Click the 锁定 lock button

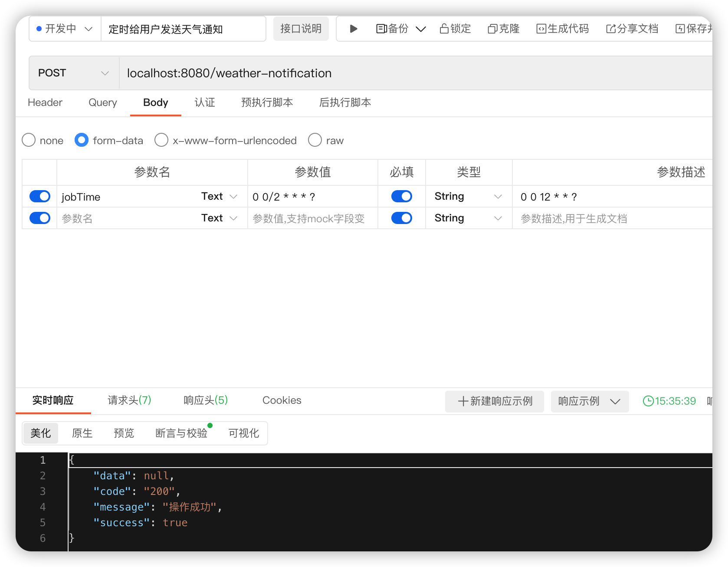pos(455,29)
